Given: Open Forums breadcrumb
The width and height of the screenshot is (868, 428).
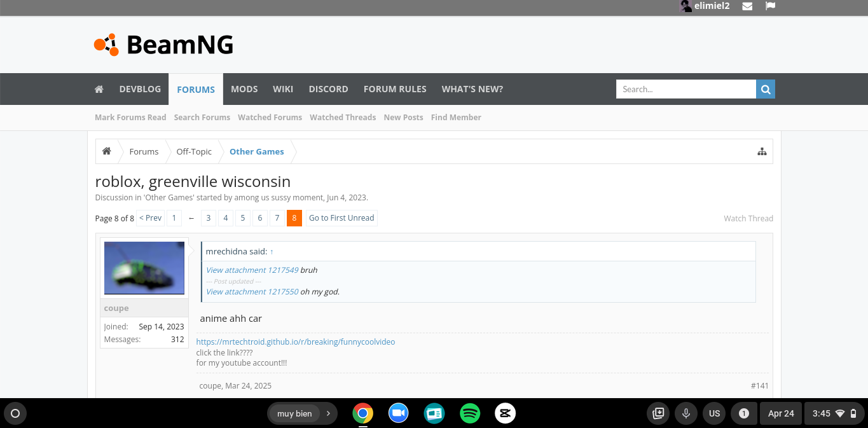Looking at the screenshot, I should point(144,151).
